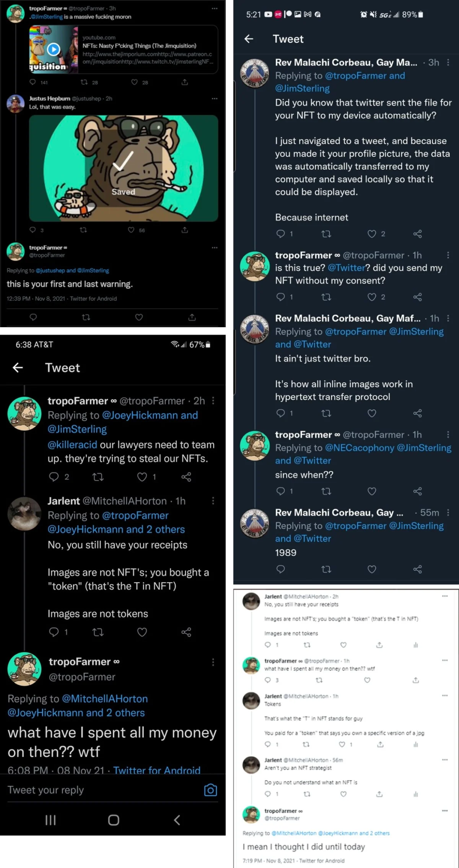Share the 'Because internet' tweet
The image size is (459, 868).
(x=417, y=234)
